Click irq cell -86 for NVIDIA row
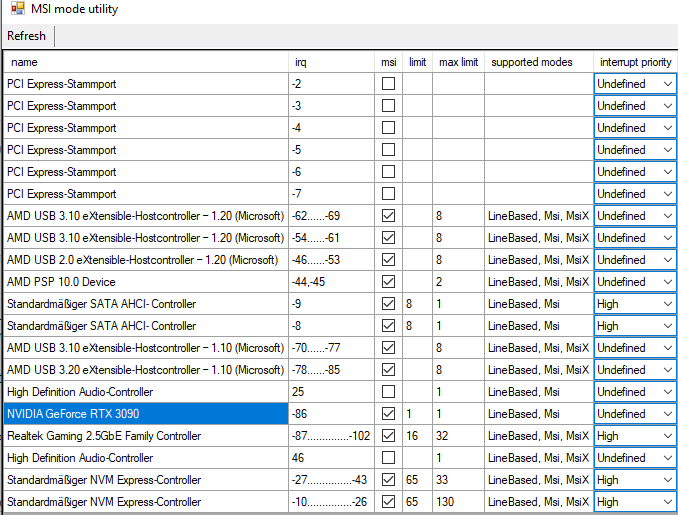 (331, 414)
